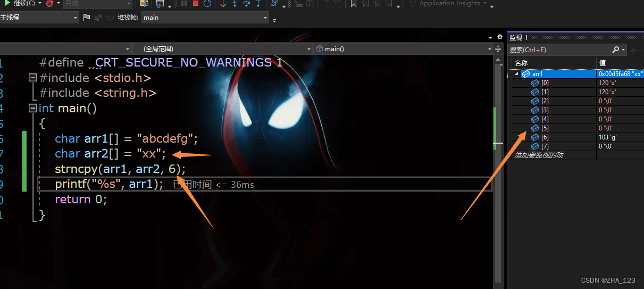Click the gear settings icon above editor

click(x=499, y=37)
